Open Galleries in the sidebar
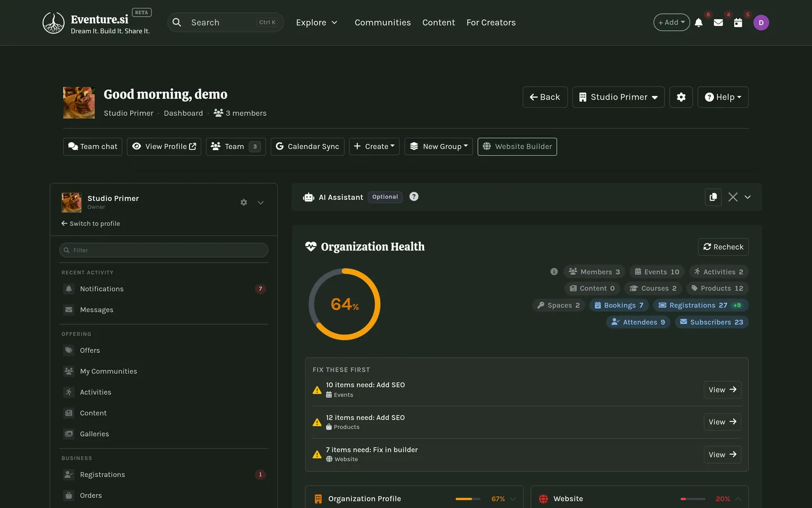Viewport: 812px width, 508px height. click(x=164, y=434)
